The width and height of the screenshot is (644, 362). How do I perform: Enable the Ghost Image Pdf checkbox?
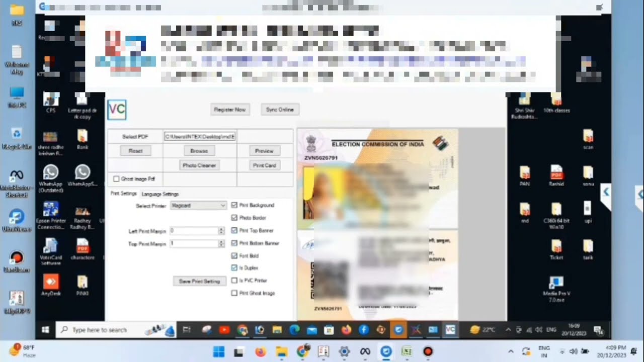point(116,178)
